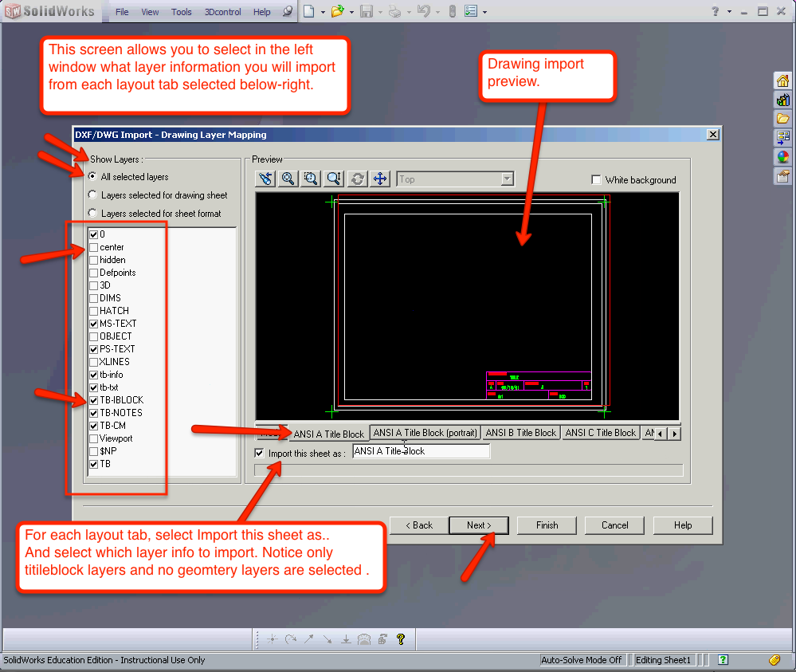Click the Undo icon in the top toolbar
This screenshot has width=796, height=672.
(x=423, y=11)
